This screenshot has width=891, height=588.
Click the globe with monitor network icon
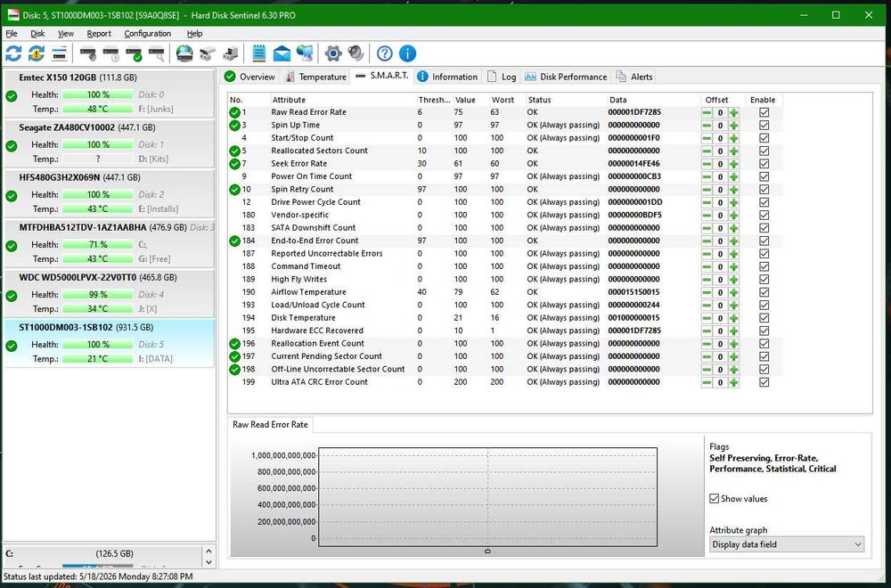pyautogui.click(x=305, y=54)
